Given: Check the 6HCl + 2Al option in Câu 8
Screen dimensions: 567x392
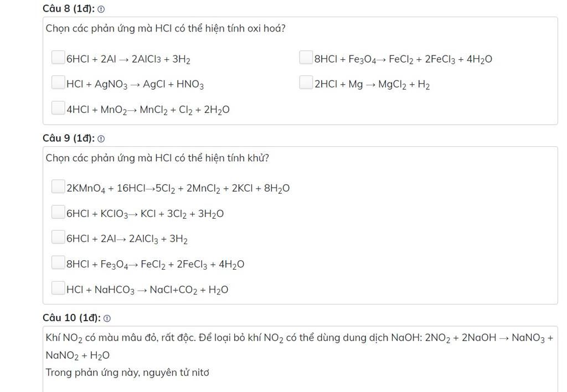Looking at the screenshot, I should click(58, 57).
